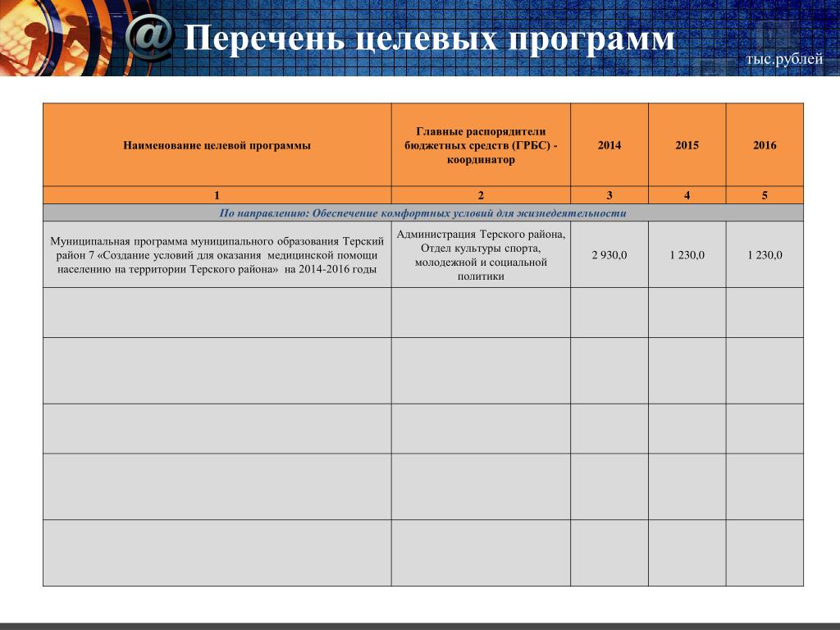Viewport: 840px width, 630px height.
Task: Select section row 'По направлению: Обеспечение комфортных условий'
Action: (x=423, y=213)
